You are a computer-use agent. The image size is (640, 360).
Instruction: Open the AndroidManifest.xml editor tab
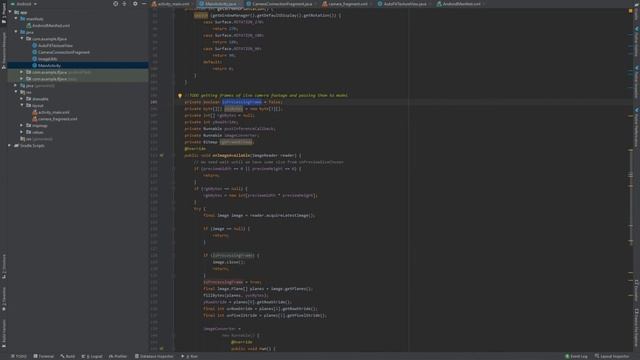pyautogui.click(x=460, y=4)
